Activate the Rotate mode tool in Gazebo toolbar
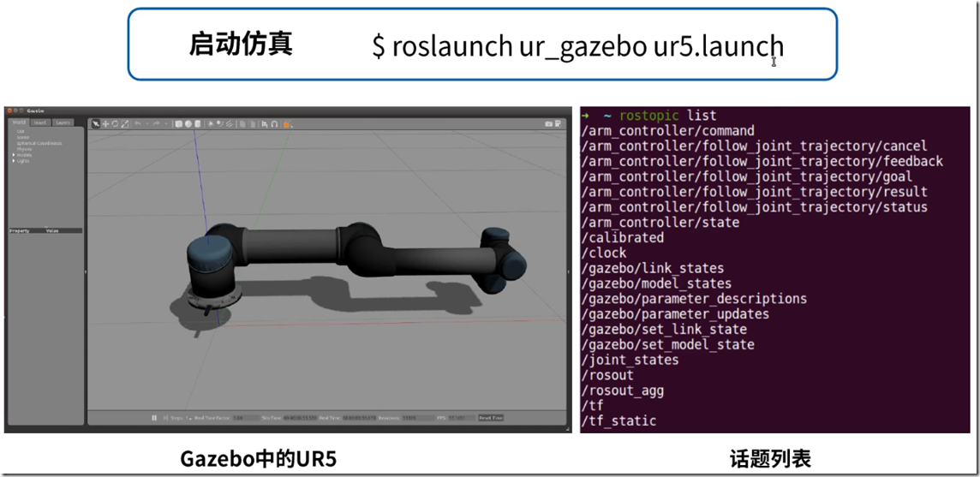980x477 pixels. coord(115,124)
